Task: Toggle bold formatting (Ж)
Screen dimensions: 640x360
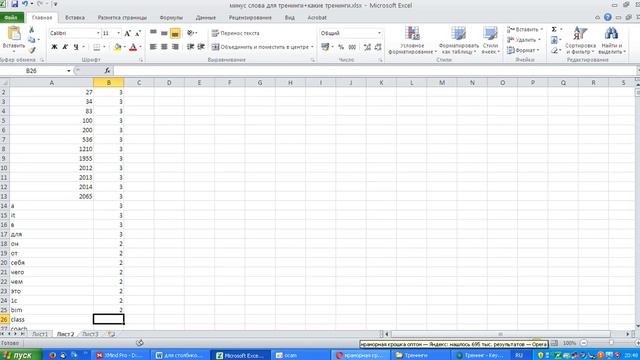Action: click(x=54, y=47)
